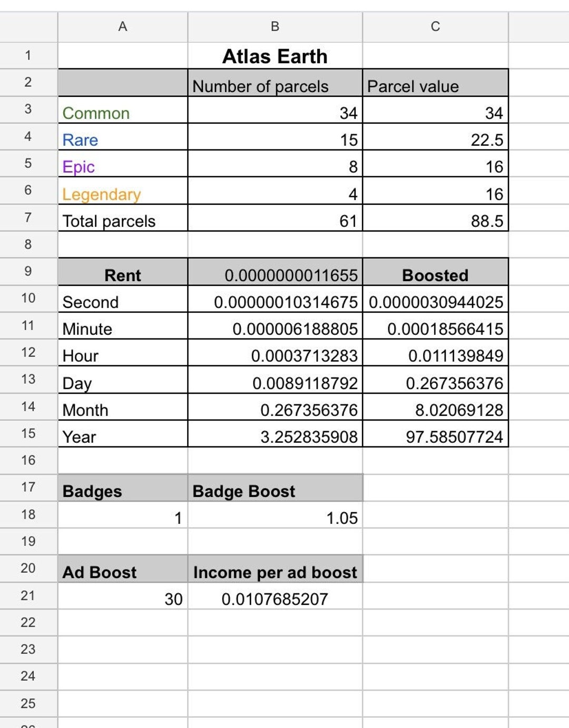Image resolution: width=569 pixels, height=728 pixels.
Task: Click Ad Boost value 30
Action: coord(123,596)
